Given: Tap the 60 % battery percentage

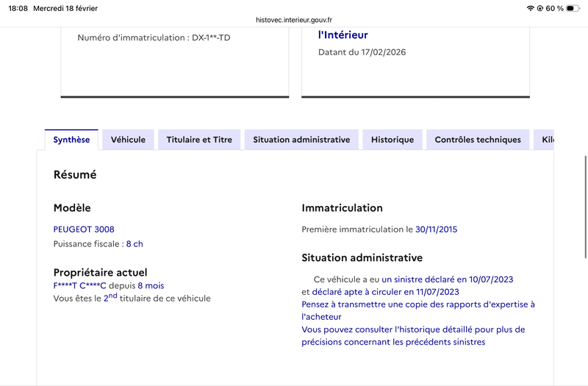Looking at the screenshot, I should [554, 8].
